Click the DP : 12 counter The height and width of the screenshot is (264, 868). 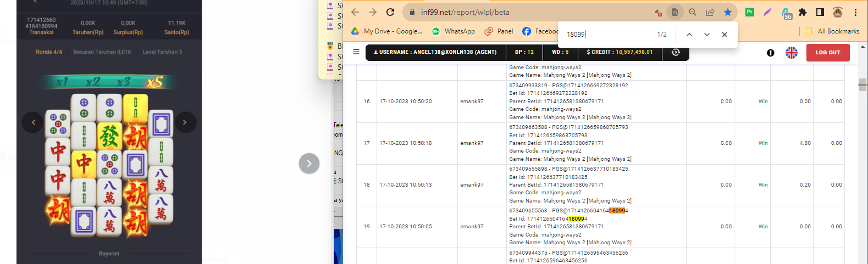click(524, 52)
